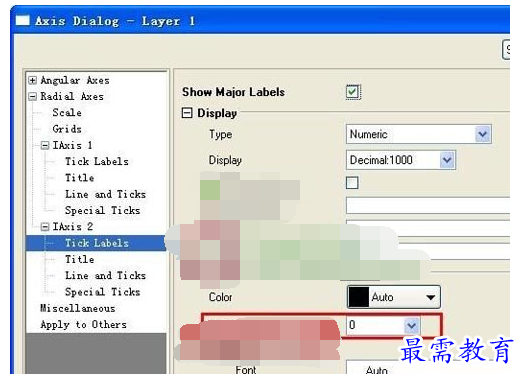This screenshot has width=522, height=382.
Task: Collapse the IAxis 2 node
Action: point(45,227)
